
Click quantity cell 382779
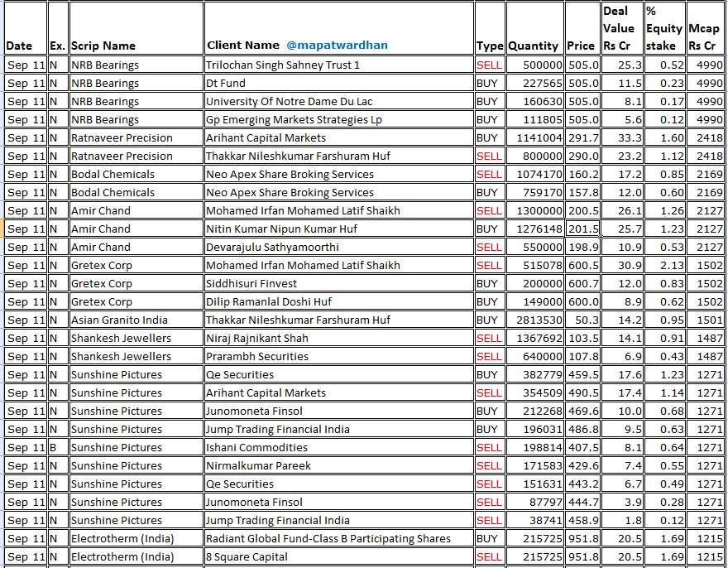tap(535, 374)
